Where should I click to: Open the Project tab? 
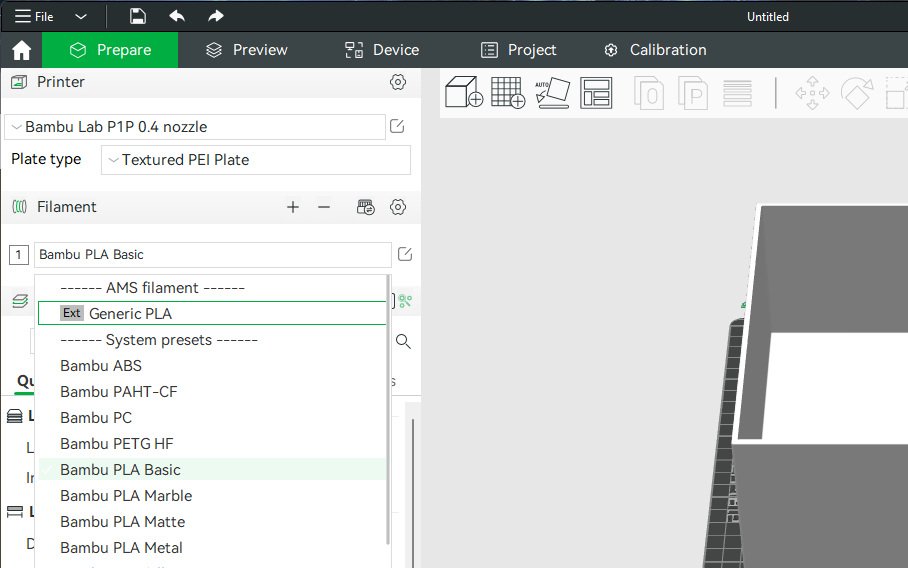coord(518,50)
